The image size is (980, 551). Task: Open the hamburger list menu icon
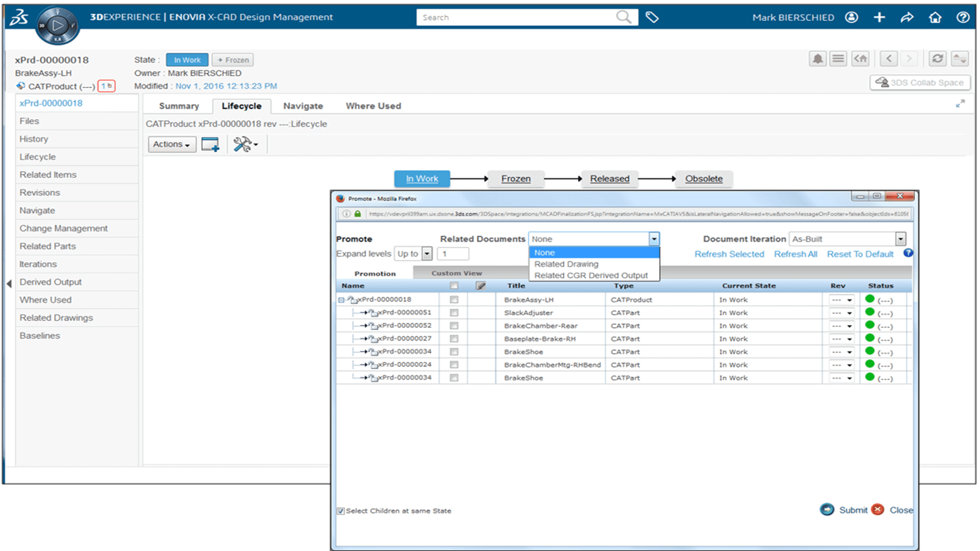click(x=838, y=59)
